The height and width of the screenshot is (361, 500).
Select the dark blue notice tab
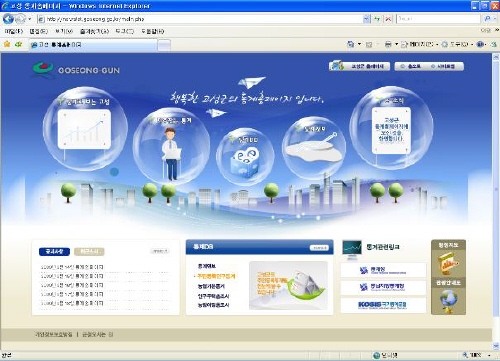(x=54, y=251)
